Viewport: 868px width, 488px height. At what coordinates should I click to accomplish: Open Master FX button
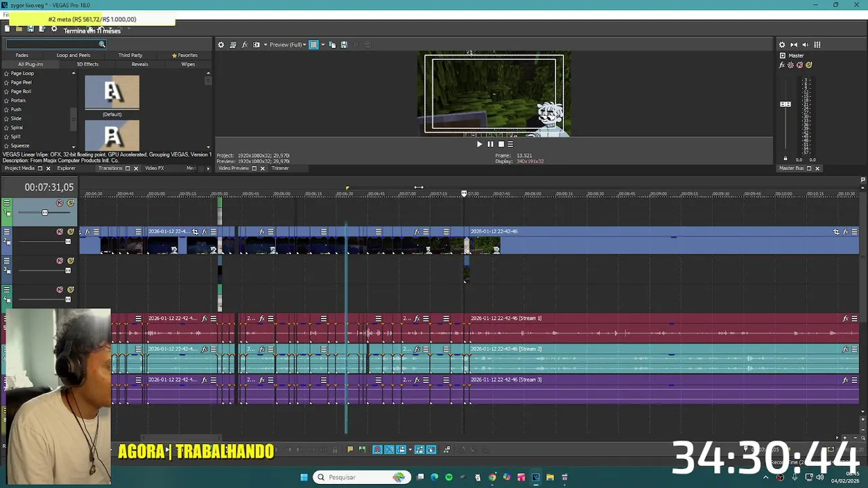pos(782,65)
